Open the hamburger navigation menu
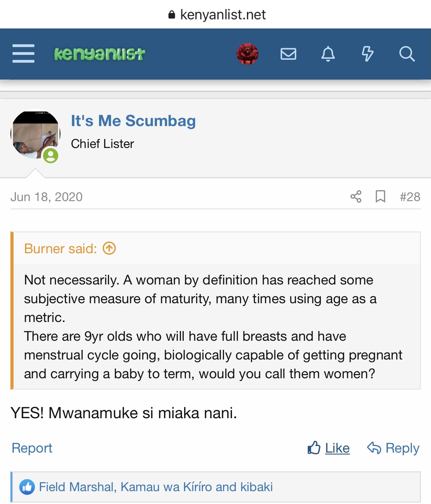431x504 pixels. 23,54
